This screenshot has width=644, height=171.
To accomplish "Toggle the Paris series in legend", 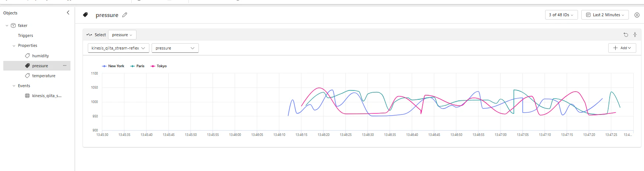I will (x=137, y=66).
